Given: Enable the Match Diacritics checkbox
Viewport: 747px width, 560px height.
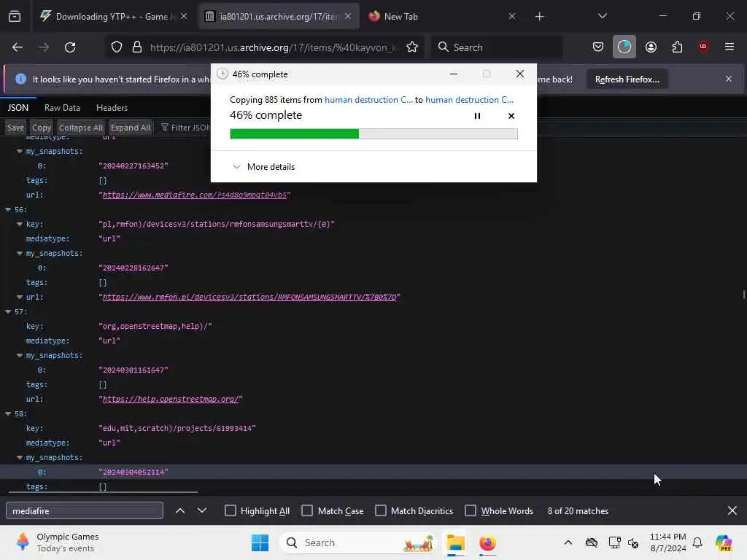Looking at the screenshot, I should coord(381,510).
